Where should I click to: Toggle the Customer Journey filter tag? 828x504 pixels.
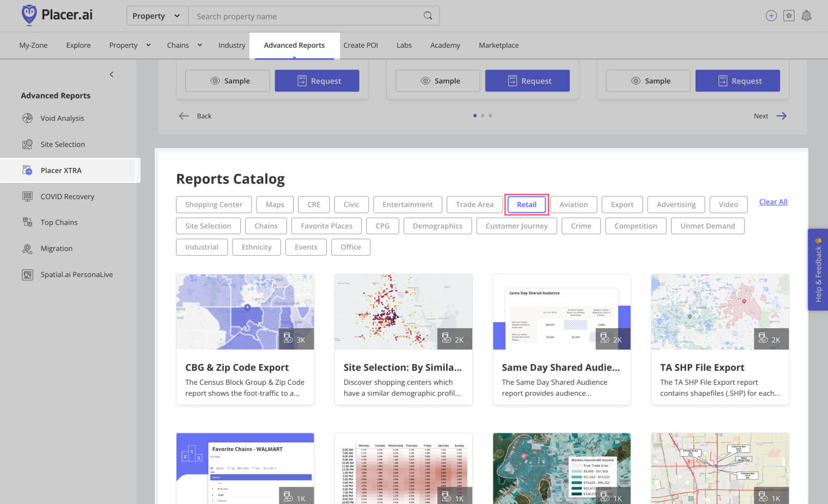coord(516,226)
